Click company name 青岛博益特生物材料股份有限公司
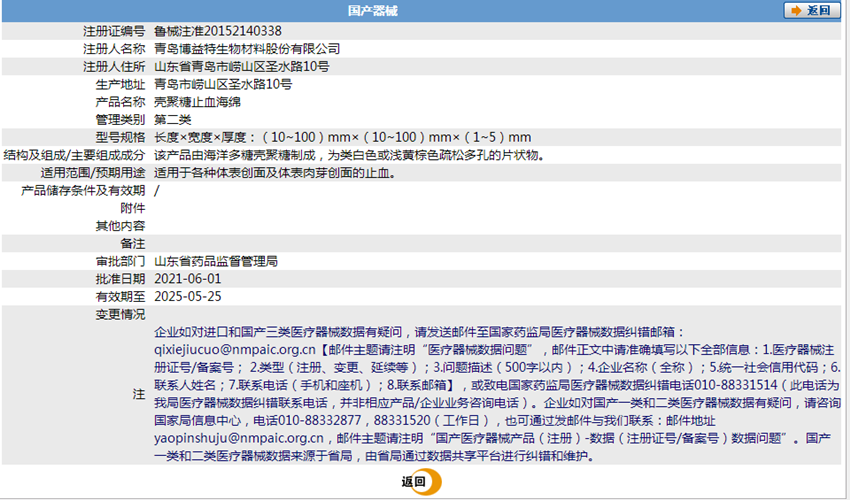Screen dimensions: 850x500 [247, 49]
